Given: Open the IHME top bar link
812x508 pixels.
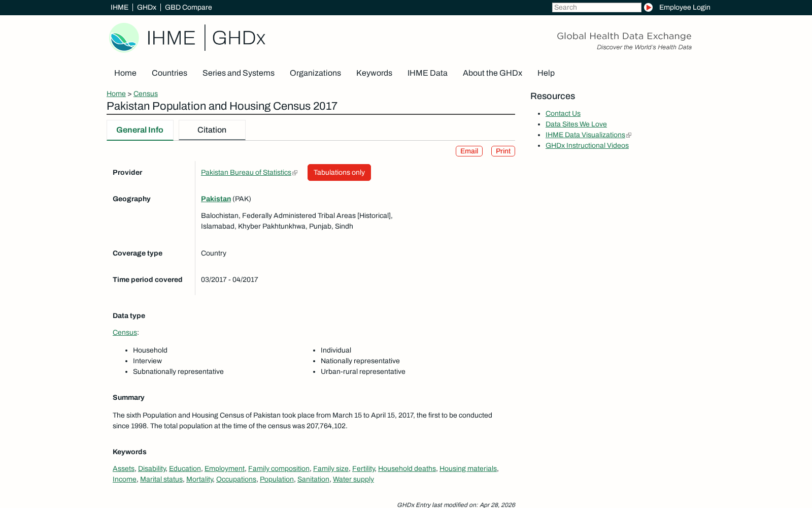Looking at the screenshot, I should [119, 7].
